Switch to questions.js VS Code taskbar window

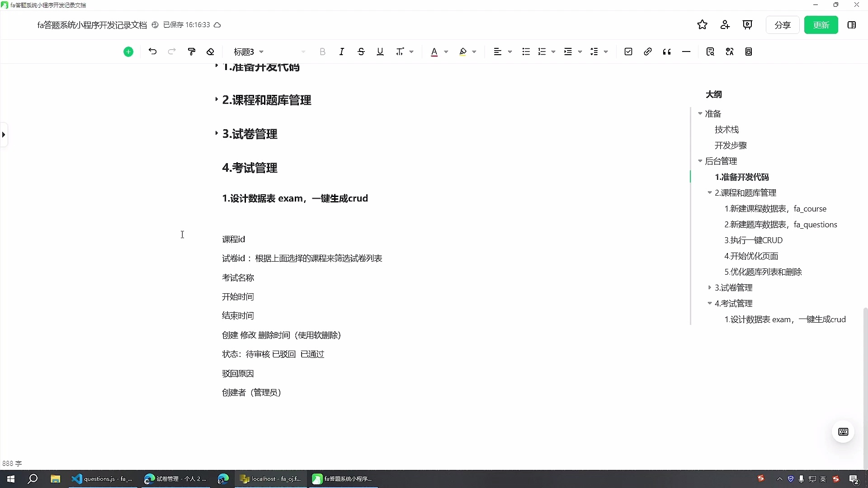coord(102,479)
